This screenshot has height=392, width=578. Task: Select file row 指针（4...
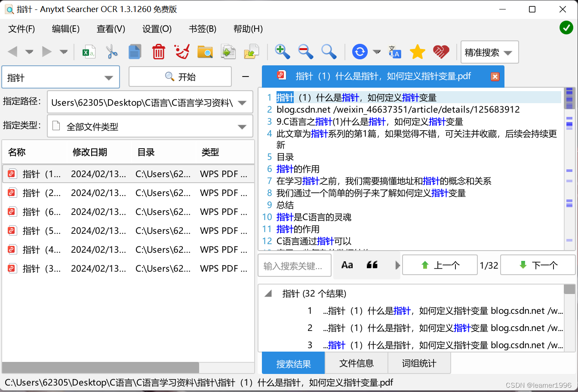(128, 249)
